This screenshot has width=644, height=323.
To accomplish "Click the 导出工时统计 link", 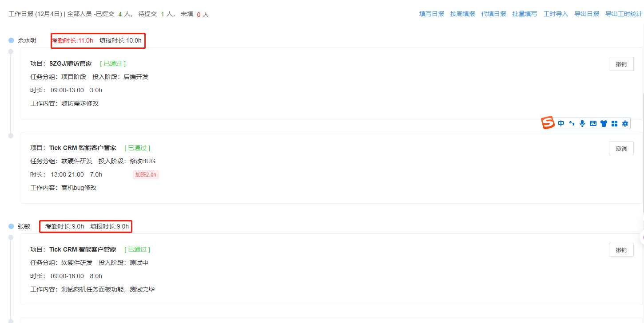I will click(624, 14).
